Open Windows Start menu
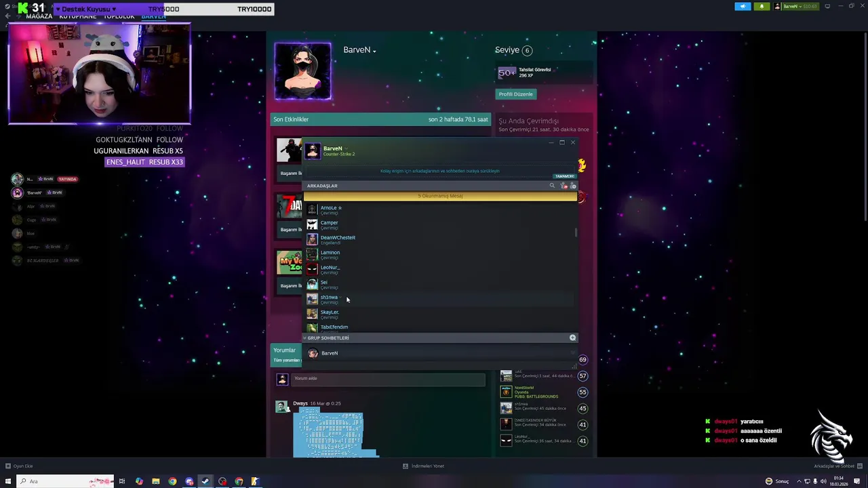The image size is (868, 488). click(x=9, y=481)
